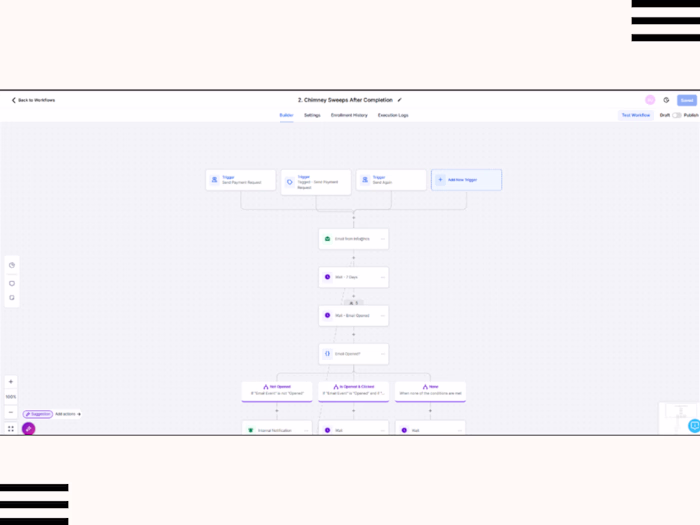Image resolution: width=700 pixels, height=525 pixels.
Task: Select the Is Opened & Clicked branch
Action: coord(354,392)
